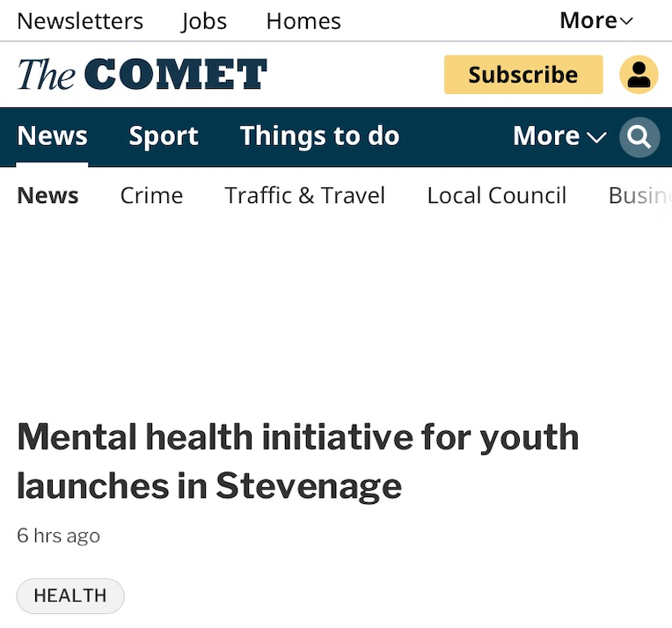Screen dimensions: 672x628
Task: Select the bold News sub-navigation item
Action: click(48, 196)
